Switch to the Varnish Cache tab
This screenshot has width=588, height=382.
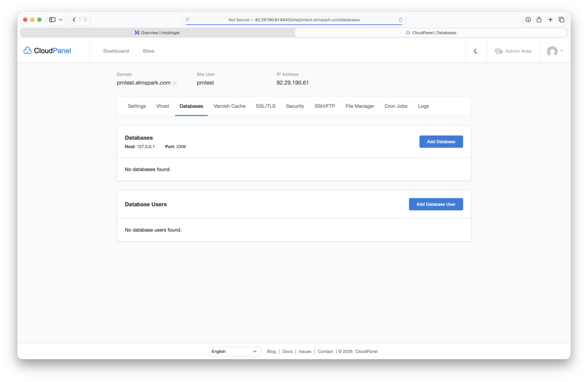coord(229,106)
